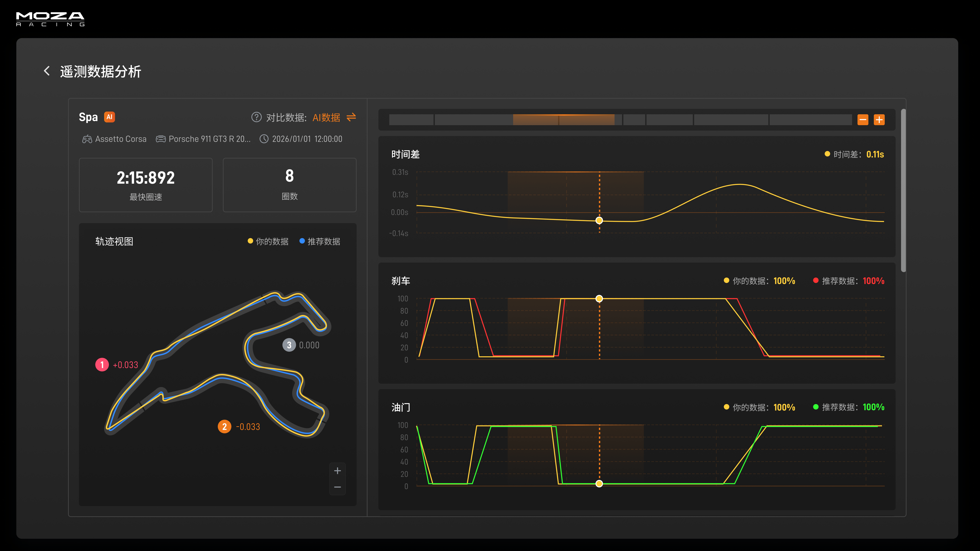Swap comparison data with the orange arrows icon
Viewport: 980px width, 551px height.
click(x=351, y=117)
